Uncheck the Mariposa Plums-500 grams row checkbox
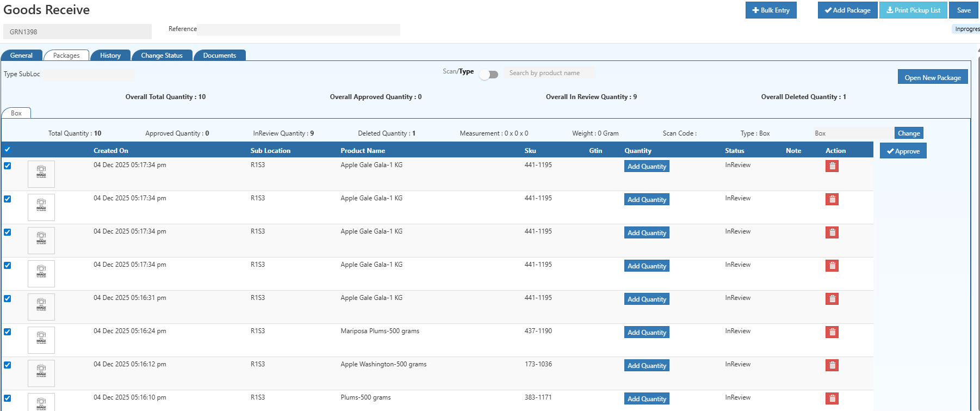The width and height of the screenshot is (980, 411). [x=7, y=332]
